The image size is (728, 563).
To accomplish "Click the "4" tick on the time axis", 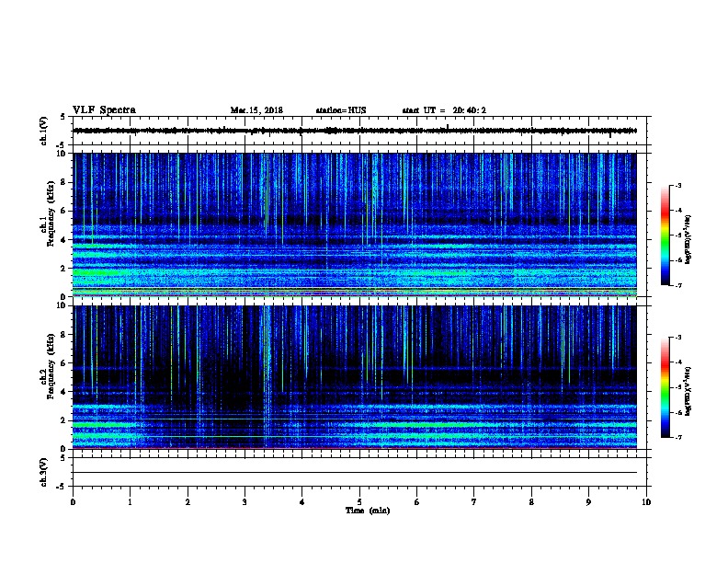I will [x=301, y=501].
